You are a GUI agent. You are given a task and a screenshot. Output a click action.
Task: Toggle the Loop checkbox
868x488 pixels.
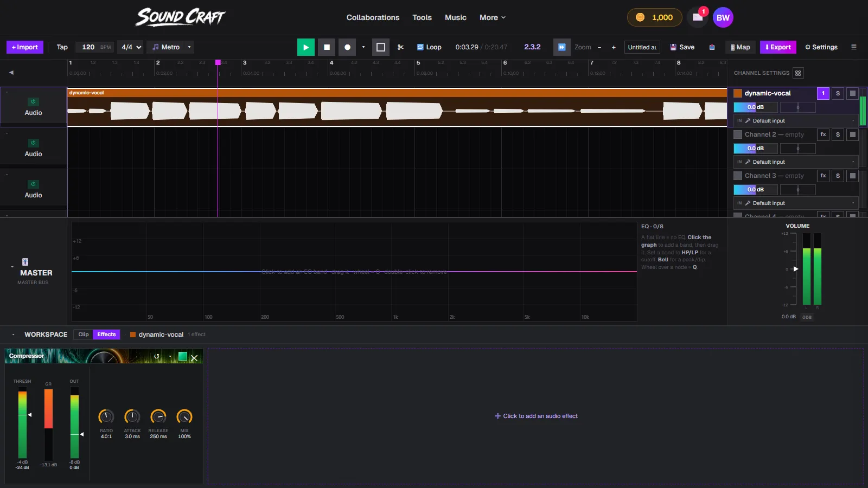click(429, 47)
